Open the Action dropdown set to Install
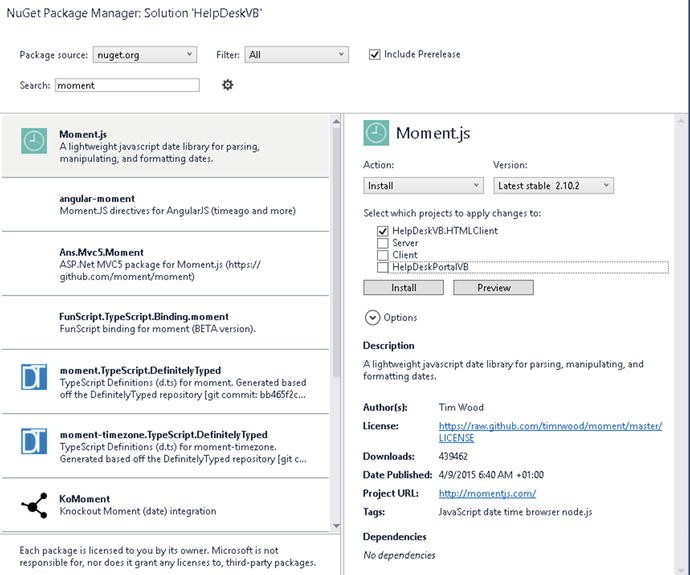The height and width of the screenshot is (575, 690). click(423, 186)
